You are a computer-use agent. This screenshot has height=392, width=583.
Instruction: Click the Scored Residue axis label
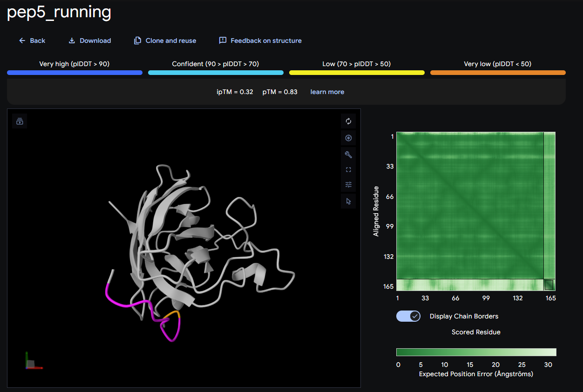pyautogui.click(x=476, y=332)
